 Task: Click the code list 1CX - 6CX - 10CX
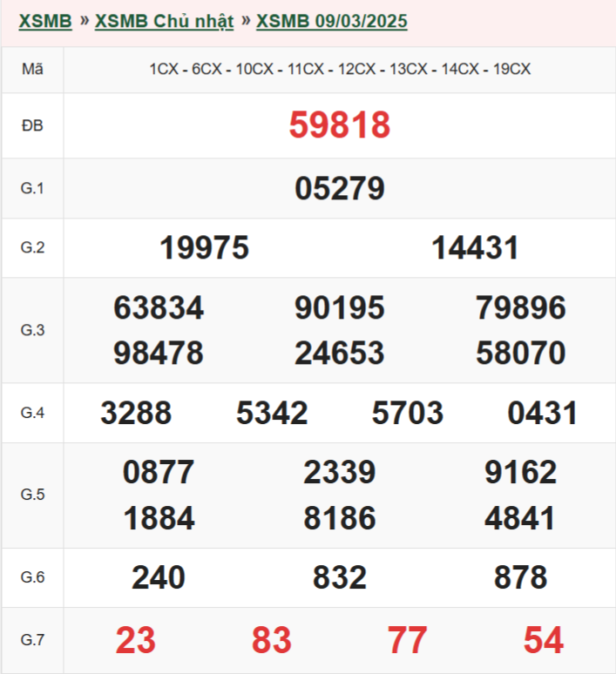click(340, 69)
